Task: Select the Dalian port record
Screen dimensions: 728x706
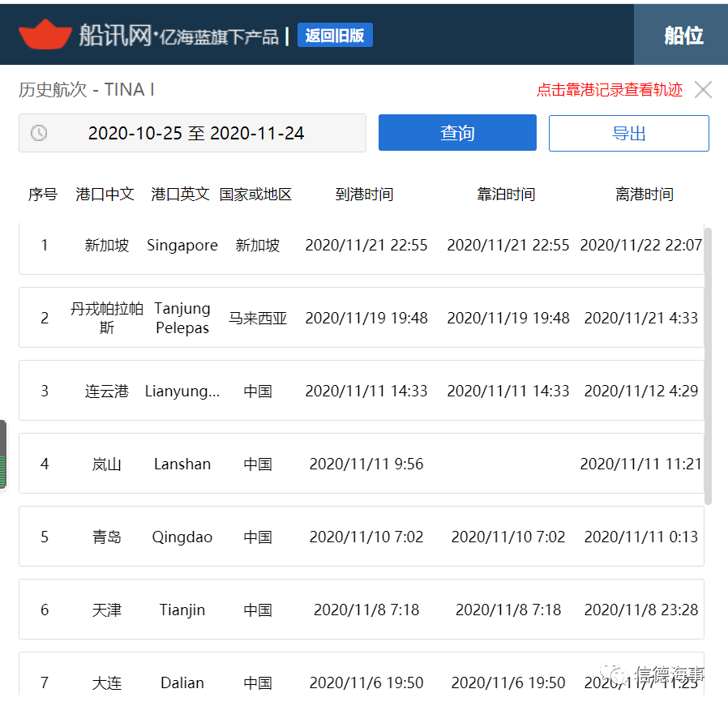Action: pyautogui.click(x=362, y=675)
